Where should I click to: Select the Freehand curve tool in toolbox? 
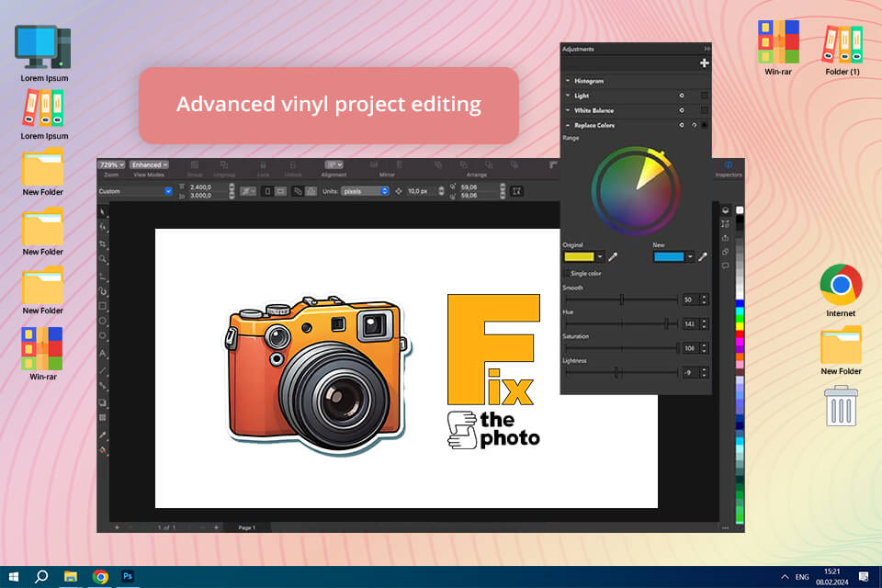point(102,276)
